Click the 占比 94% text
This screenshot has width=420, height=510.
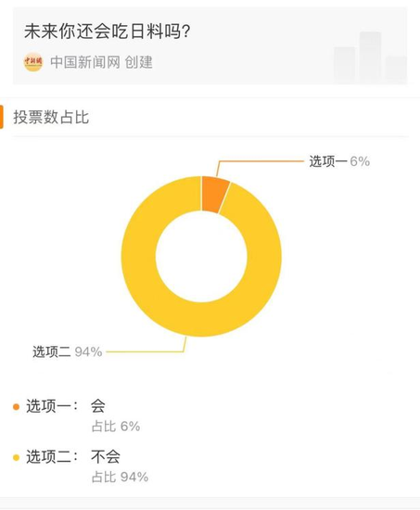120,478
